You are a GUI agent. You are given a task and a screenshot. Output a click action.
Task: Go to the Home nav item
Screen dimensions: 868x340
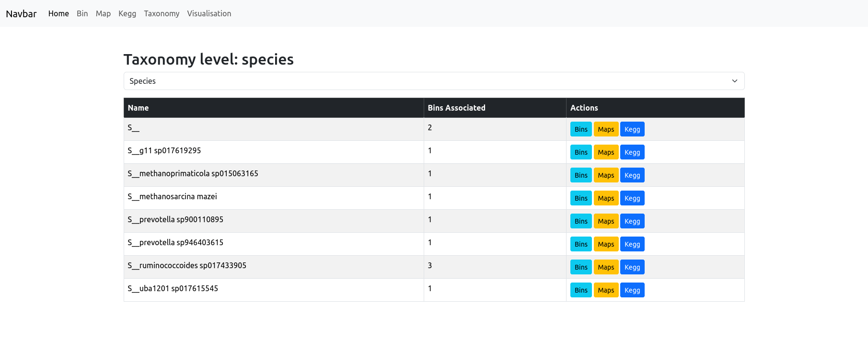[58, 13]
